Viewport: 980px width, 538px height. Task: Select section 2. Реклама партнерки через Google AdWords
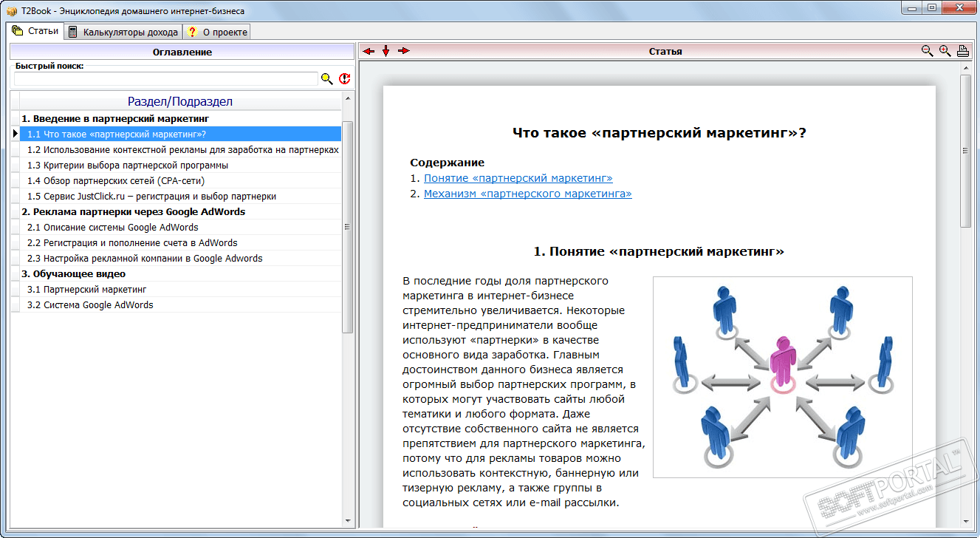click(181, 211)
